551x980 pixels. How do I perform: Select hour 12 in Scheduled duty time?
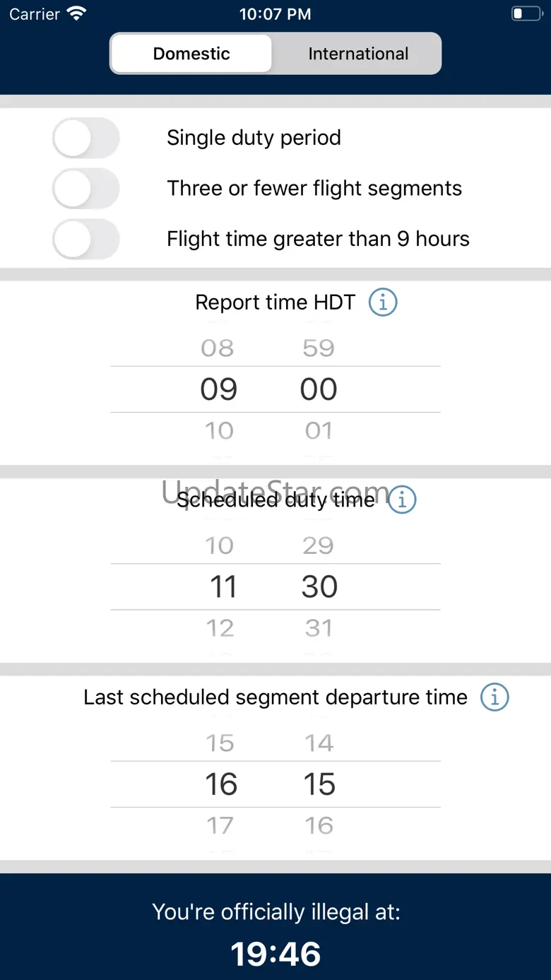tap(220, 628)
